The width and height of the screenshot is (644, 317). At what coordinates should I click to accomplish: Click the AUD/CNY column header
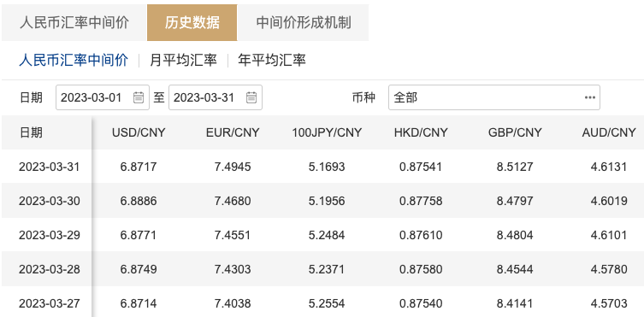tap(609, 132)
